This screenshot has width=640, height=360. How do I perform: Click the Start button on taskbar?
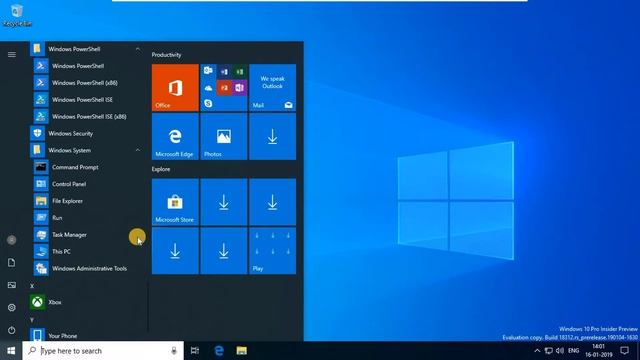point(11,351)
